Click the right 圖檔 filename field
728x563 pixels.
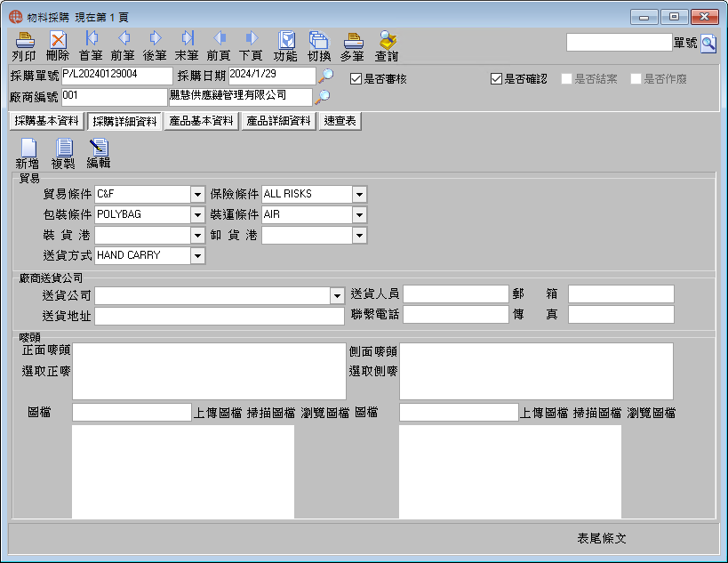click(459, 413)
